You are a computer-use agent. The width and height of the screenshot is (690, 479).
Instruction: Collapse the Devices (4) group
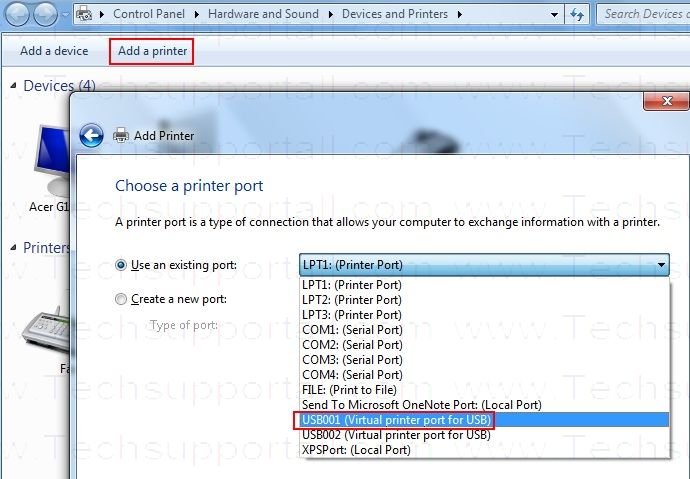tap(13, 85)
